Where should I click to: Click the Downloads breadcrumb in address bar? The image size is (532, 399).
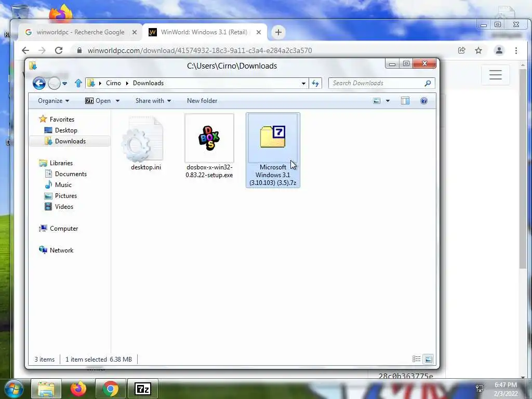pyautogui.click(x=148, y=83)
